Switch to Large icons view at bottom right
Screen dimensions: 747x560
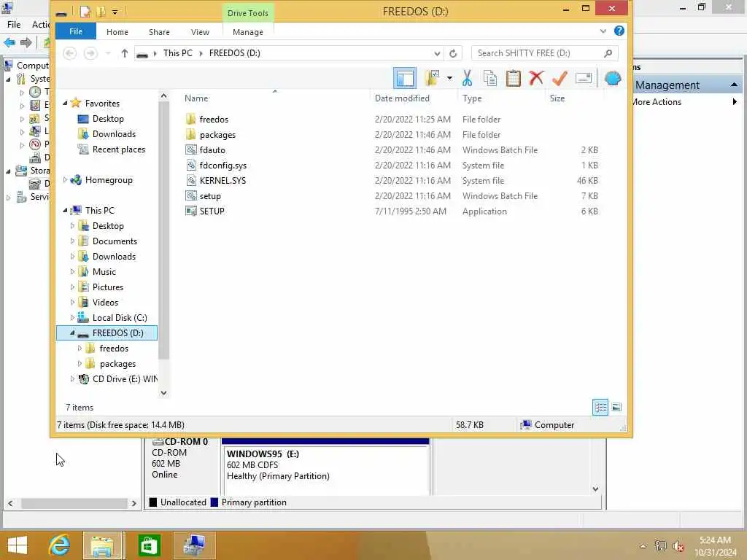point(616,407)
